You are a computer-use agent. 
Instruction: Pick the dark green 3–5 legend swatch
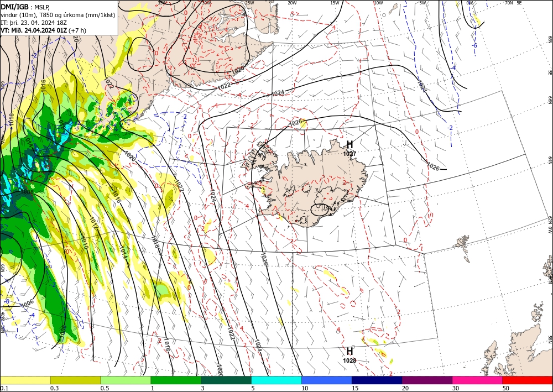coord(226,380)
